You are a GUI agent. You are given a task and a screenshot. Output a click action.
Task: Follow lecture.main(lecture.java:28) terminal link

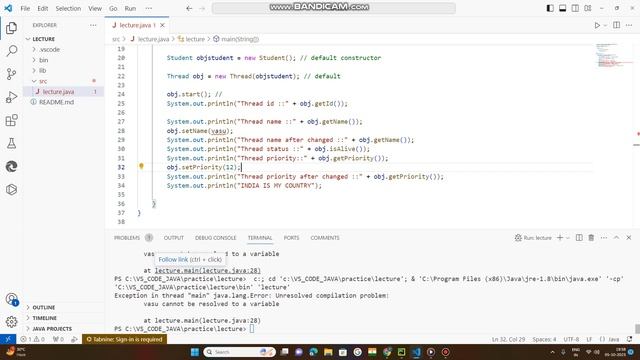(x=207, y=270)
